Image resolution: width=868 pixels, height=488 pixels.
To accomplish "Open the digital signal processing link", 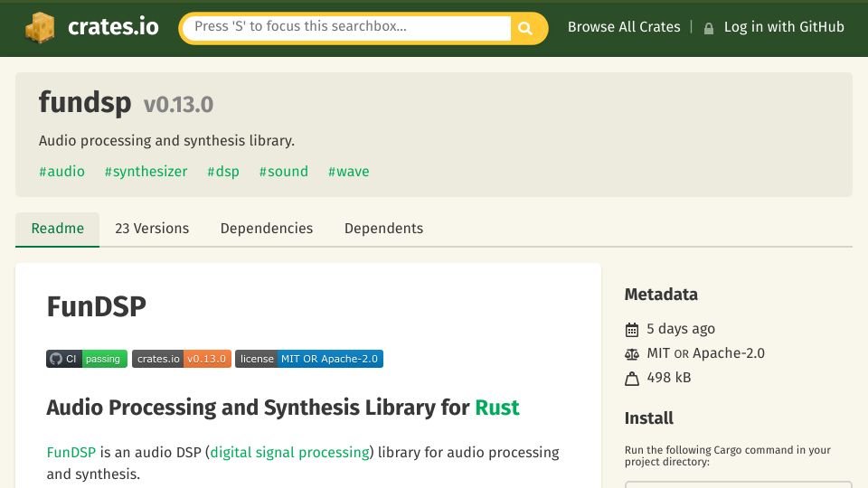I will (290, 452).
